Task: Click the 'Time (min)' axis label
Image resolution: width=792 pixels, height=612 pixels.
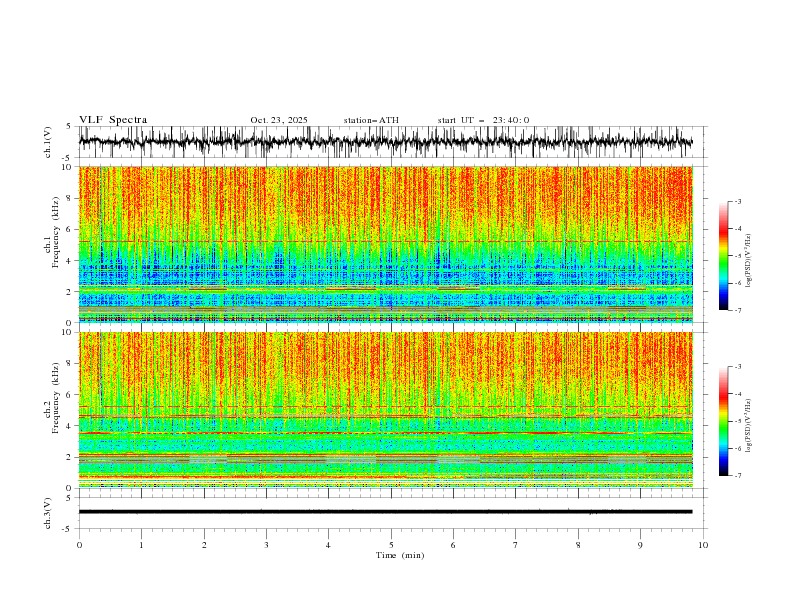Action: 400,555
